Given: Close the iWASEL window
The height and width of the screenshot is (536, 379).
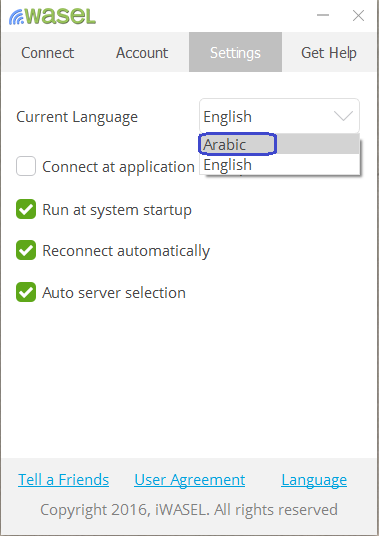Looking at the screenshot, I should tap(358, 15).
